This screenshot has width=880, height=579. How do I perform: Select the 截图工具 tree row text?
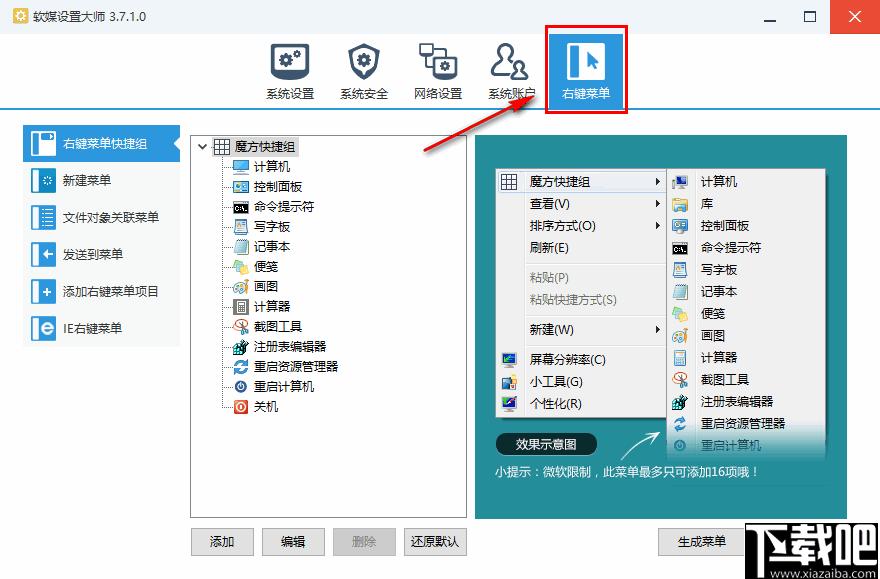click(278, 327)
